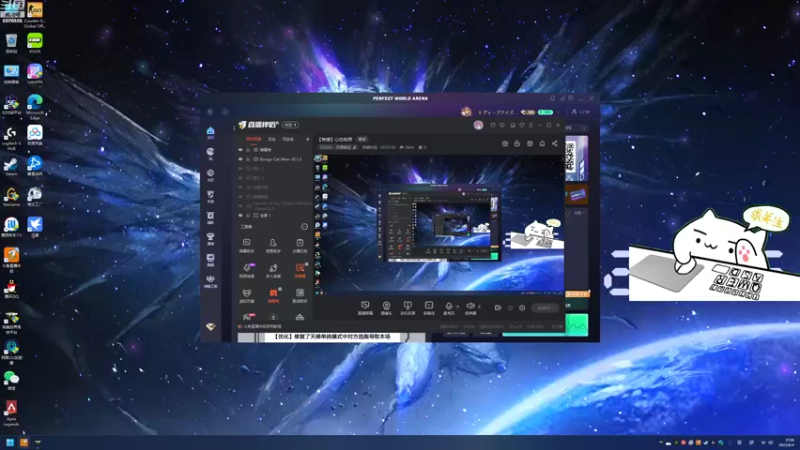Image resolution: width=800 pixels, height=450 pixels.
Task: Click the QR code thumbnail in Perfect World Arena
Action: coord(576,158)
